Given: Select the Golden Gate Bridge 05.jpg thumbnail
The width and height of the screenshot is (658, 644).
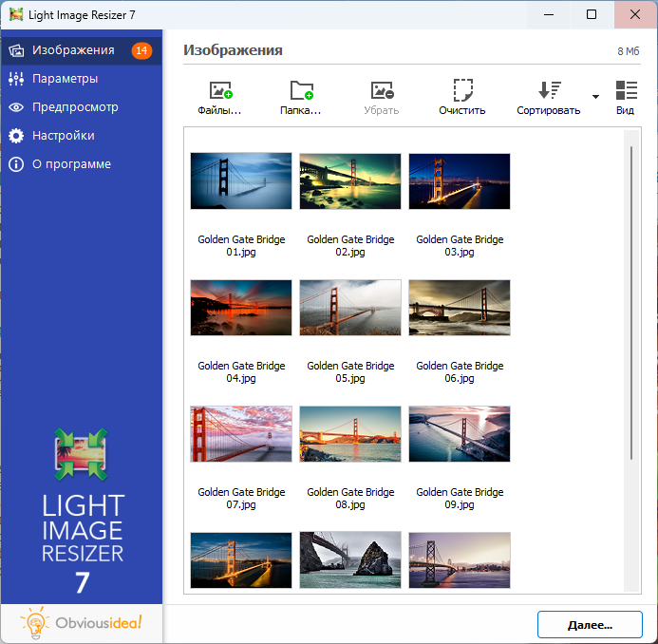Looking at the screenshot, I should [350, 308].
